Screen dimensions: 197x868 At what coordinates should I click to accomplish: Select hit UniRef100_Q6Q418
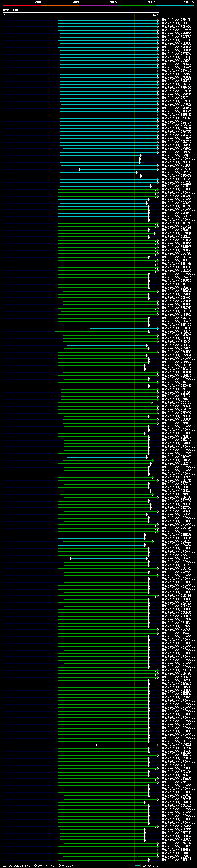click(x=177, y=765)
